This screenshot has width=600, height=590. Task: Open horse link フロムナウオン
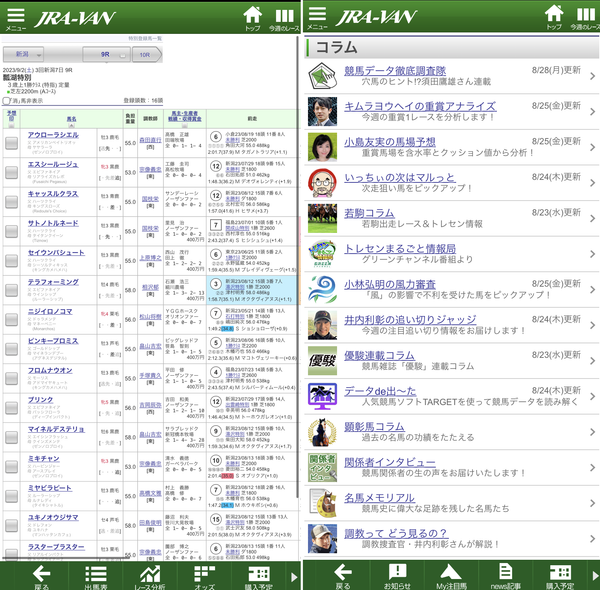point(50,370)
